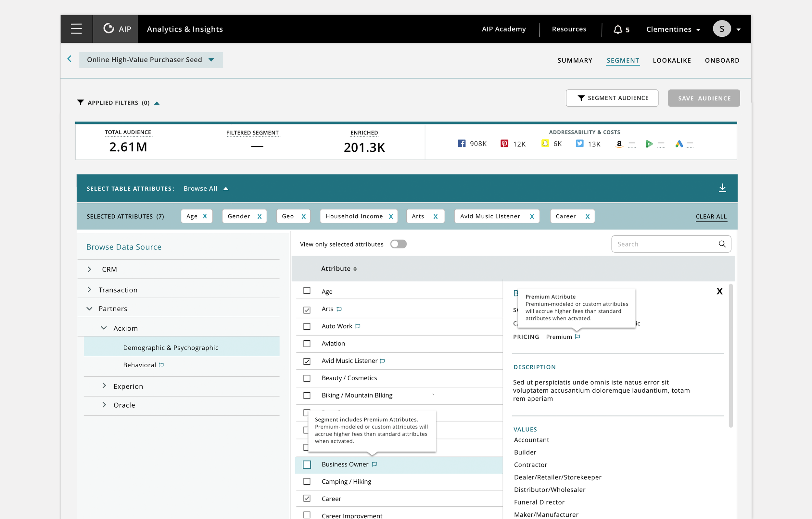Download table attributes via download icon
Image resolution: width=812 pixels, height=519 pixels.
(722, 188)
